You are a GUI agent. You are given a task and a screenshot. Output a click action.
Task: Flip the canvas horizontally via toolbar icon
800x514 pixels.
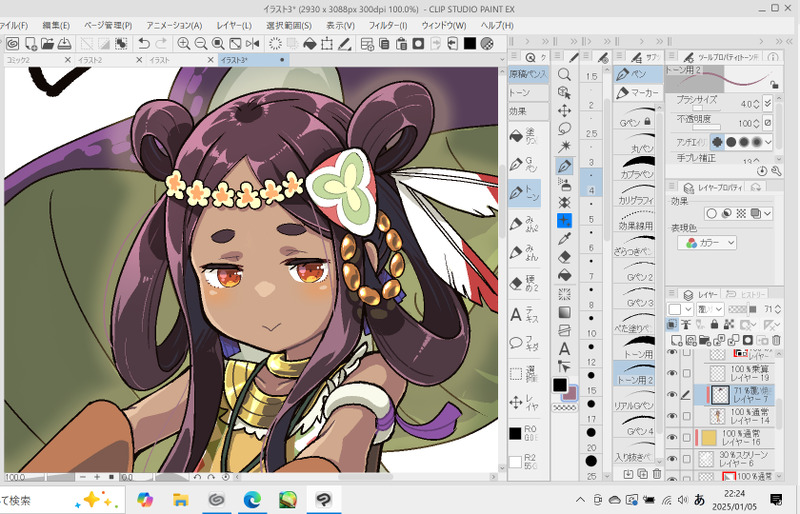click(253, 44)
